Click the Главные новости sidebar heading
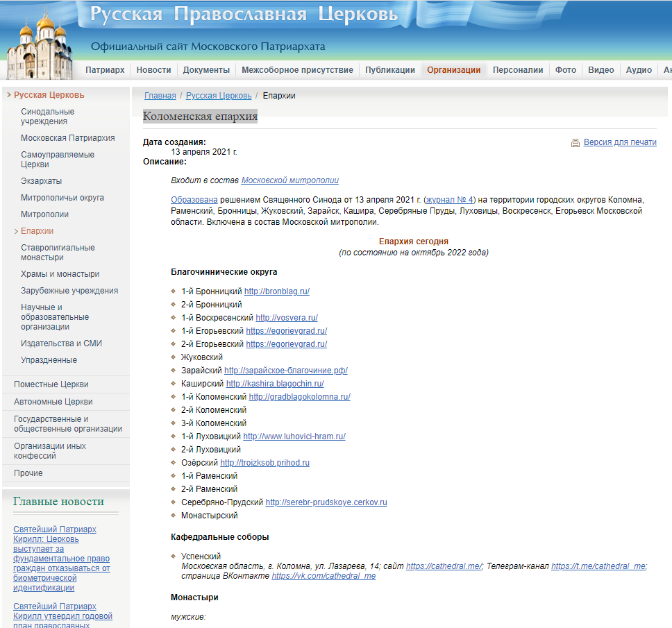This screenshot has height=628, width=672. coord(59,502)
